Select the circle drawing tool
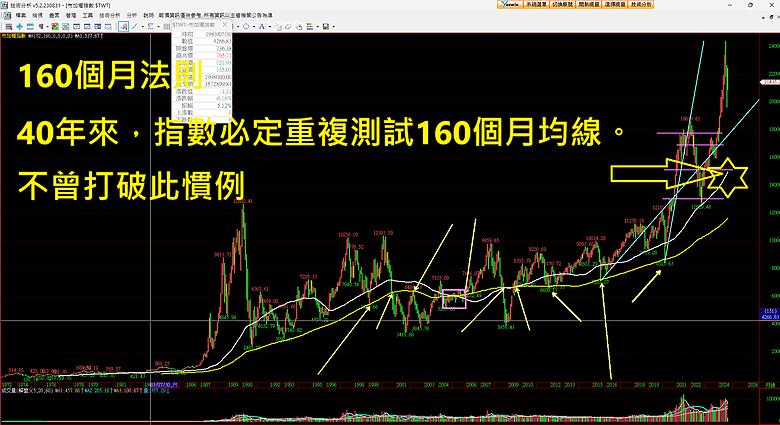Screen dimensions: 780x425 coord(246,26)
